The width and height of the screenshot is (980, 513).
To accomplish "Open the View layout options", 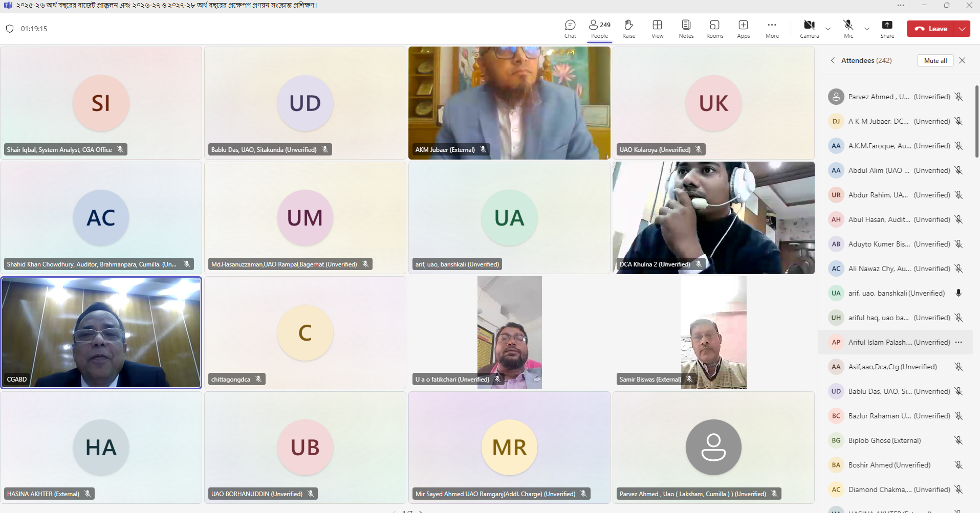I will pyautogui.click(x=657, y=29).
